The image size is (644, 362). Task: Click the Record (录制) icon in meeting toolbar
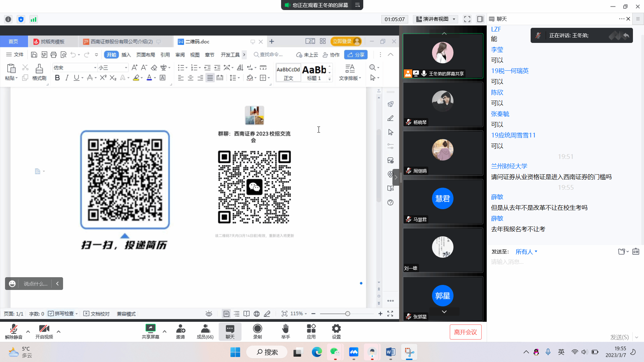257,331
